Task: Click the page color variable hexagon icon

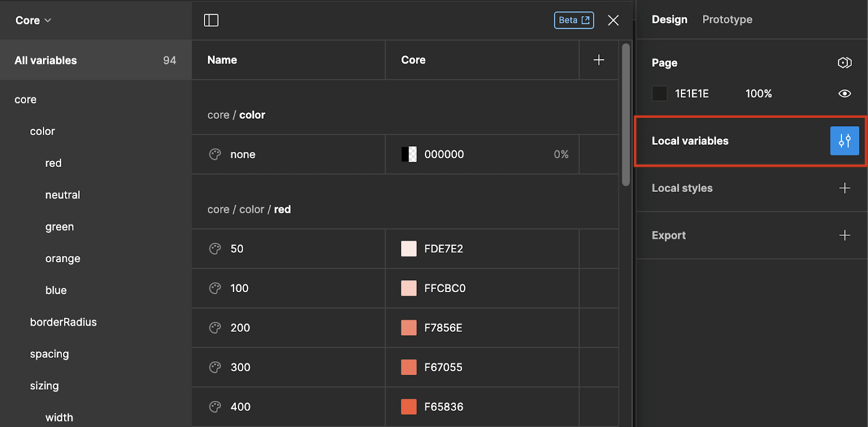Action: [x=845, y=63]
